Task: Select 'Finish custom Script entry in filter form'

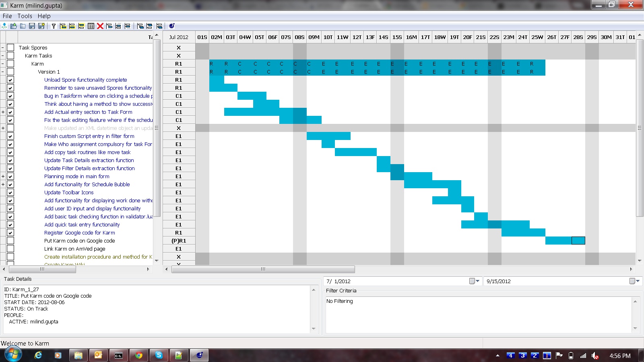Action: point(89,136)
